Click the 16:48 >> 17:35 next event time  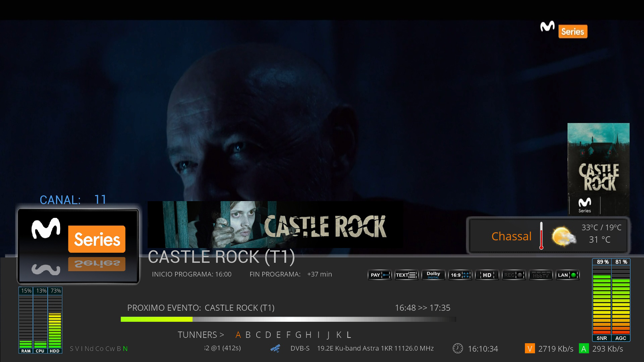click(x=423, y=308)
